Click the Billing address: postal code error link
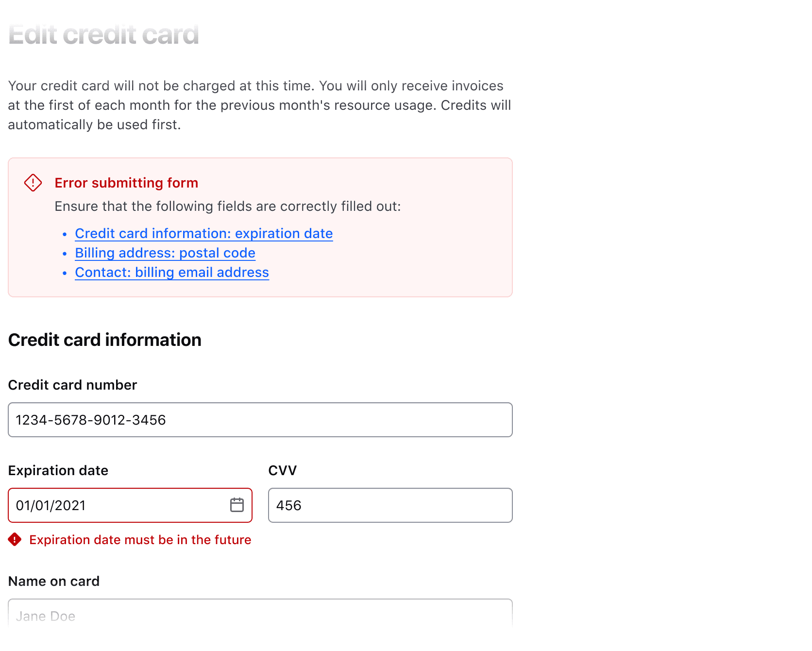Screen dimensions: 812x651 pyautogui.click(x=165, y=253)
